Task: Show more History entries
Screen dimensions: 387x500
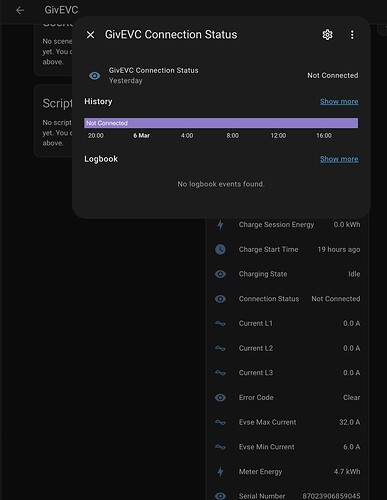Action: point(339,102)
